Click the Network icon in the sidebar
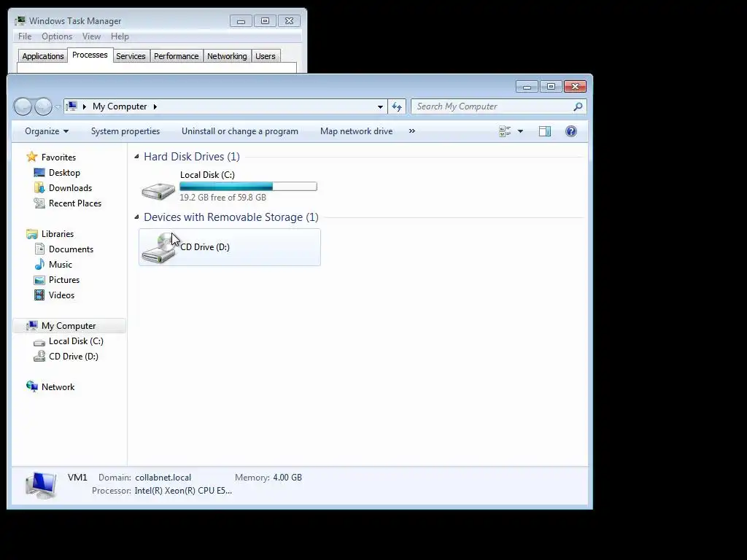 click(x=32, y=386)
